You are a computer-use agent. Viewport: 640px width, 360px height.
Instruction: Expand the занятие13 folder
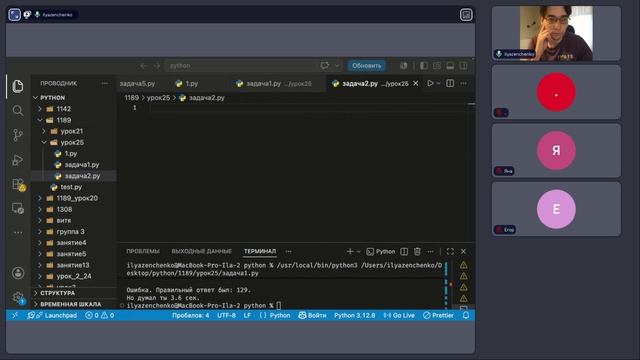(73, 265)
